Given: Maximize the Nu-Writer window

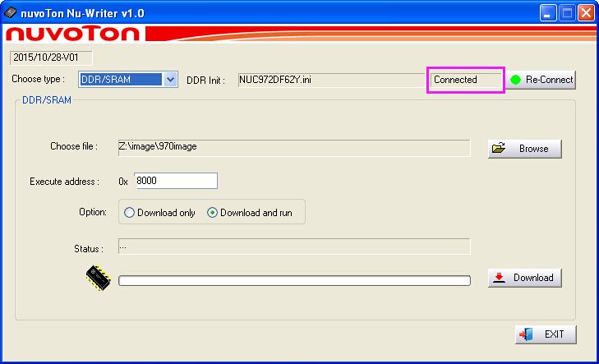Looking at the screenshot, I should [568, 12].
